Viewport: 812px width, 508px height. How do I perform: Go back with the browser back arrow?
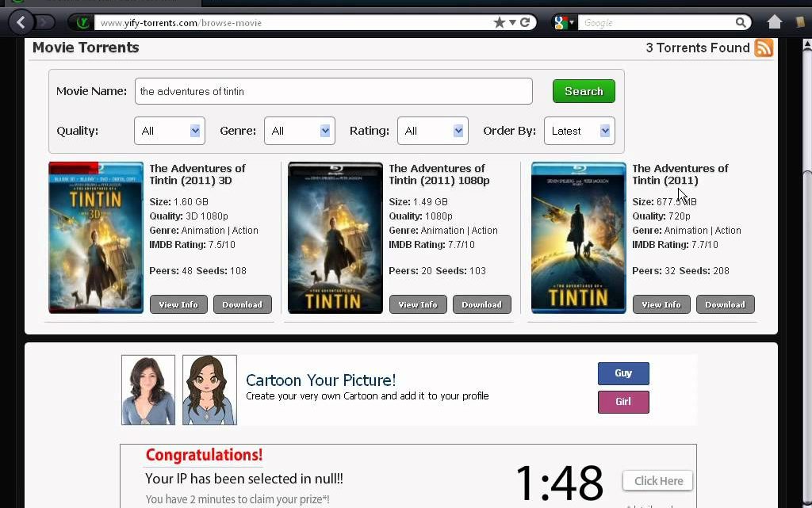pyautogui.click(x=21, y=22)
